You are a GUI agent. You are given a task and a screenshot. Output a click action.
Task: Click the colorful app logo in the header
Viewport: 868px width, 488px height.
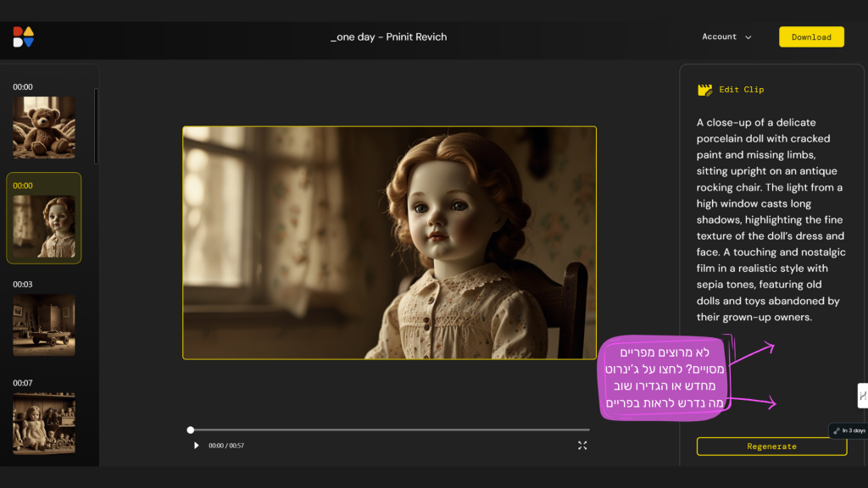(23, 36)
